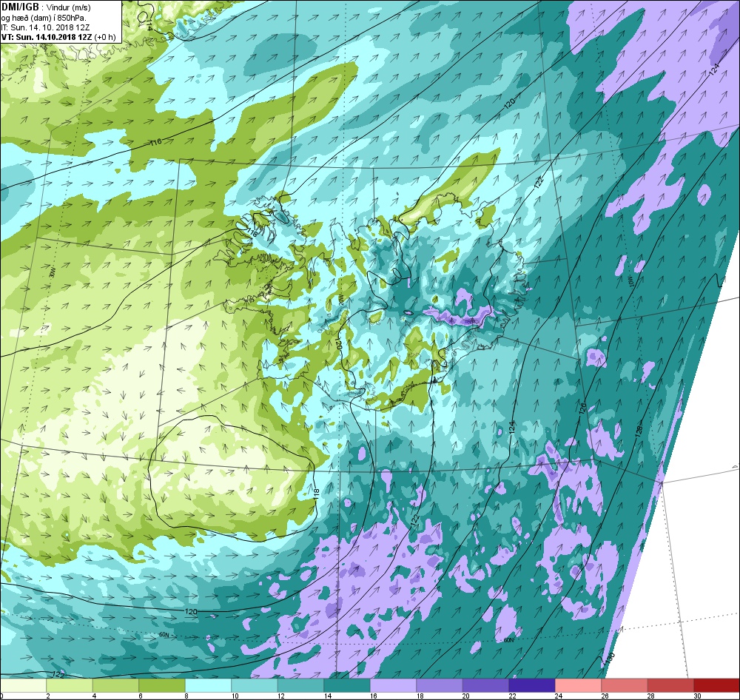Click the legend scale number 8
The image size is (740, 700).
point(187,696)
